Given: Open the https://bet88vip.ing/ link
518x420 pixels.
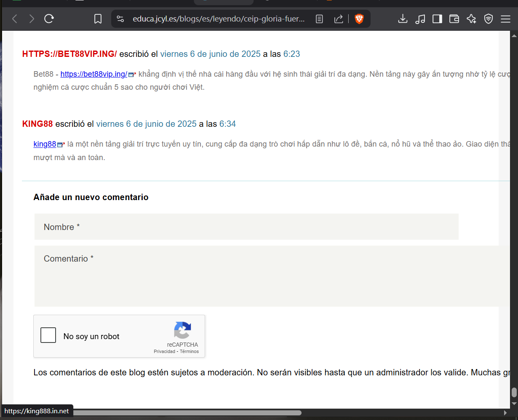Looking at the screenshot, I should click(x=94, y=74).
